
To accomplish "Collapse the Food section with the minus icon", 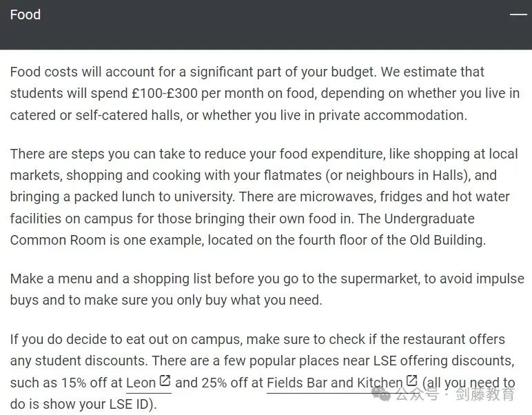I will pos(518,14).
